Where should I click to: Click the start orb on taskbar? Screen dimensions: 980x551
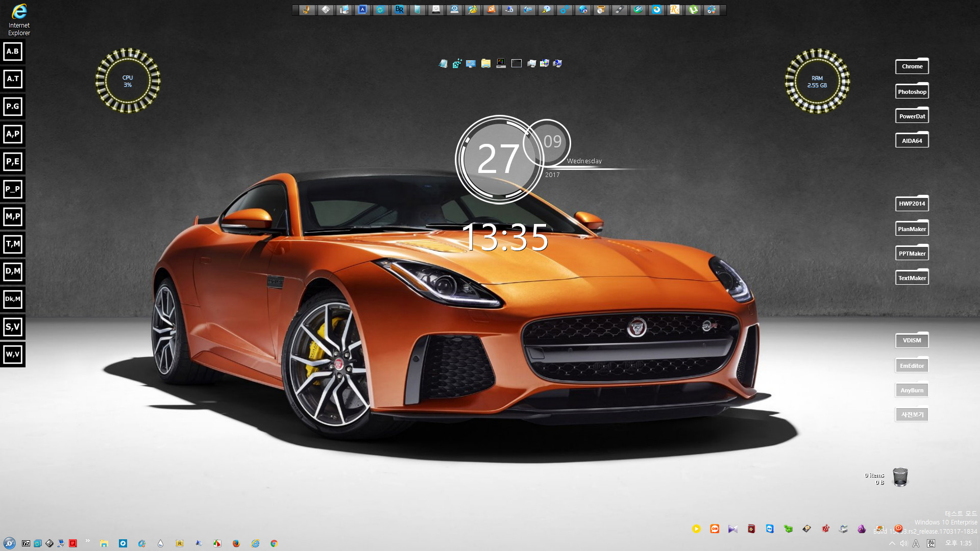click(9, 543)
